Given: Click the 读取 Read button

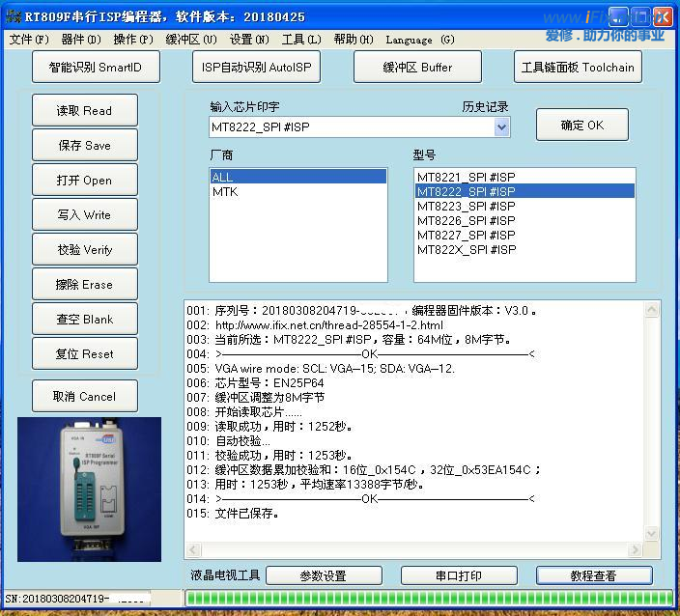Looking at the screenshot, I should 85,110.
